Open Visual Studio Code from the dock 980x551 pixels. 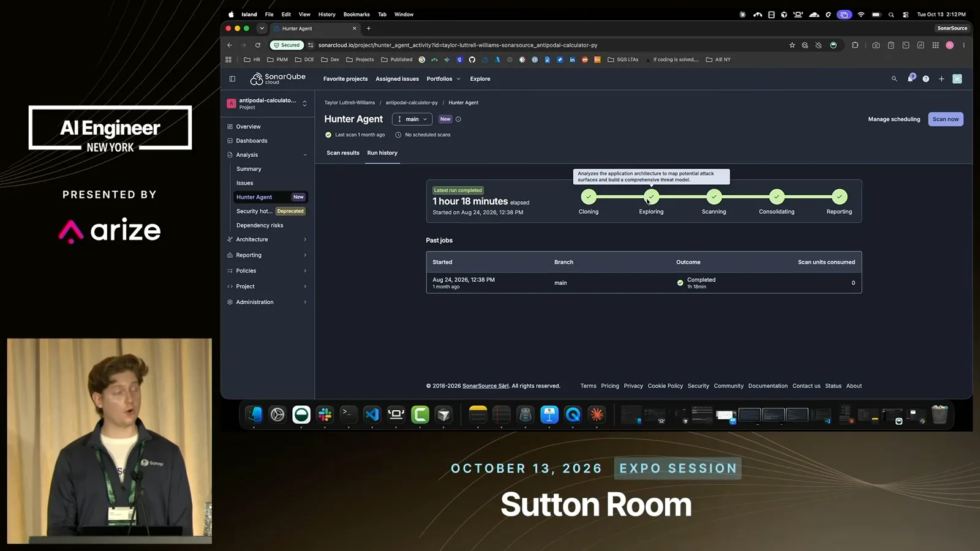pos(372,415)
